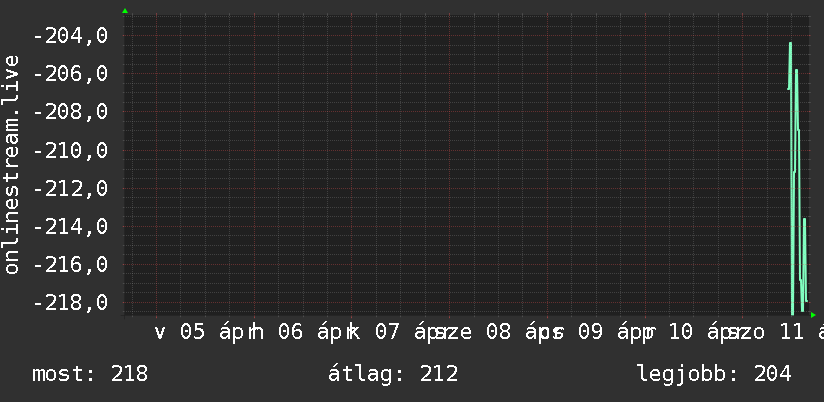Select the -212,0 y-axis label
The height and width of the screenshot is (402, 824).
tap(70, 188)
